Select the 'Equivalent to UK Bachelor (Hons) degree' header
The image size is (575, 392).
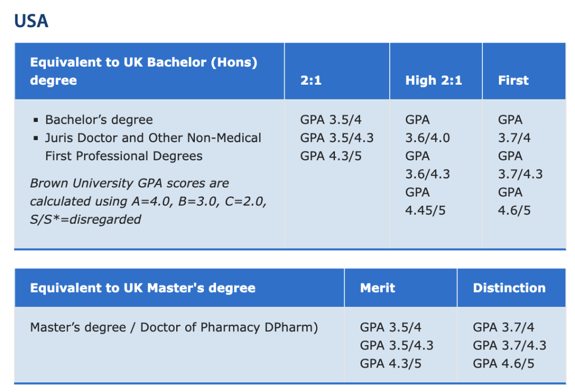click(x=144, y=71)
